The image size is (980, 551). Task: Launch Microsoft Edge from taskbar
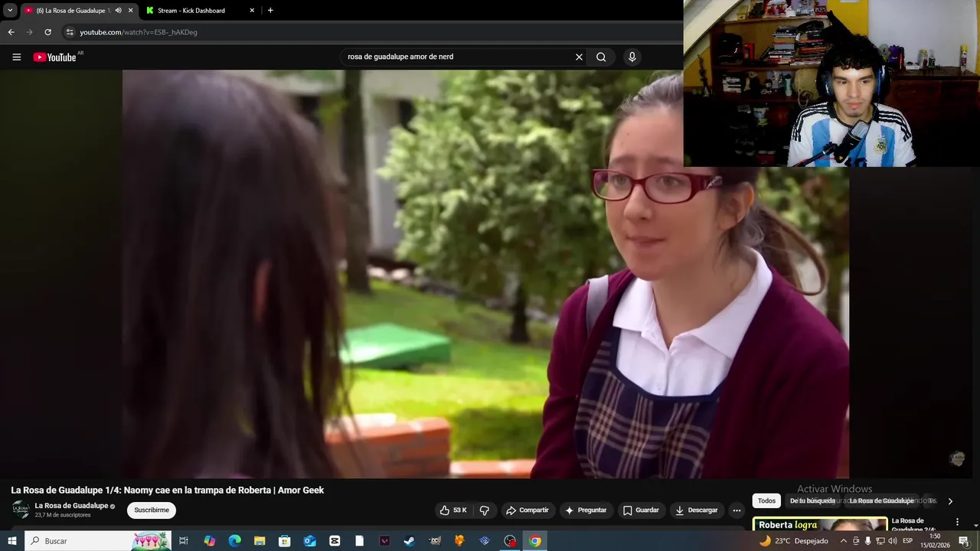[234, 541]
